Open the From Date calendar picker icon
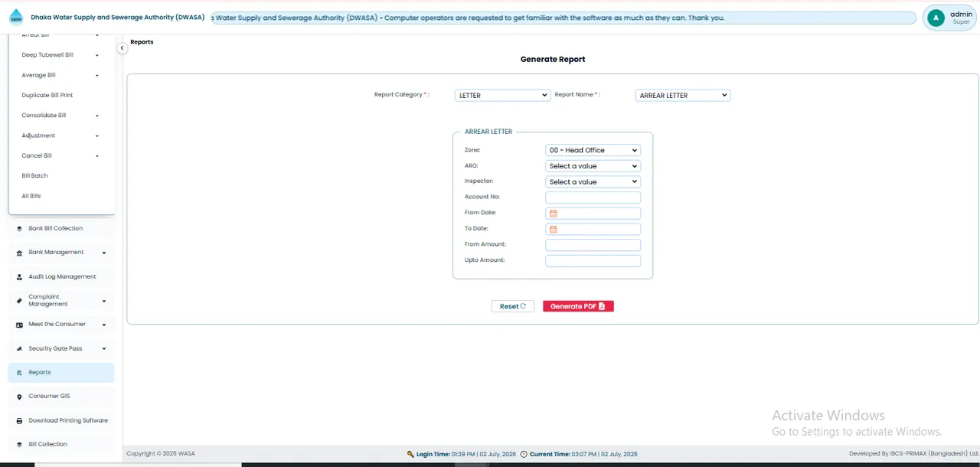Viewport: 980px width, 467px height. click(x=553, y=214)
